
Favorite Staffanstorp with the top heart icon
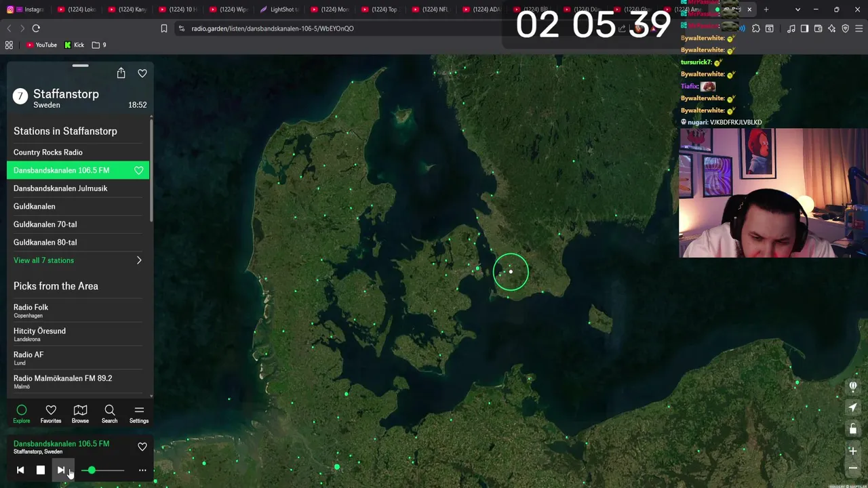(142, 73)
